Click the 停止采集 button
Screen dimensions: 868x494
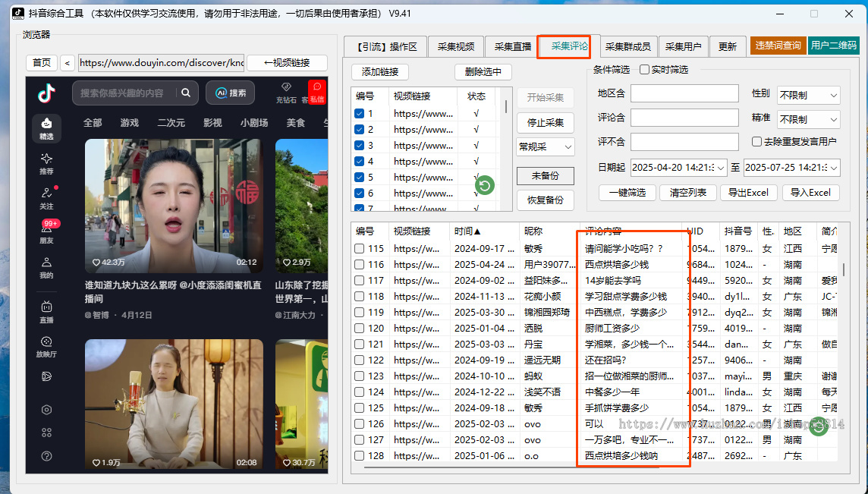point(546,122)
